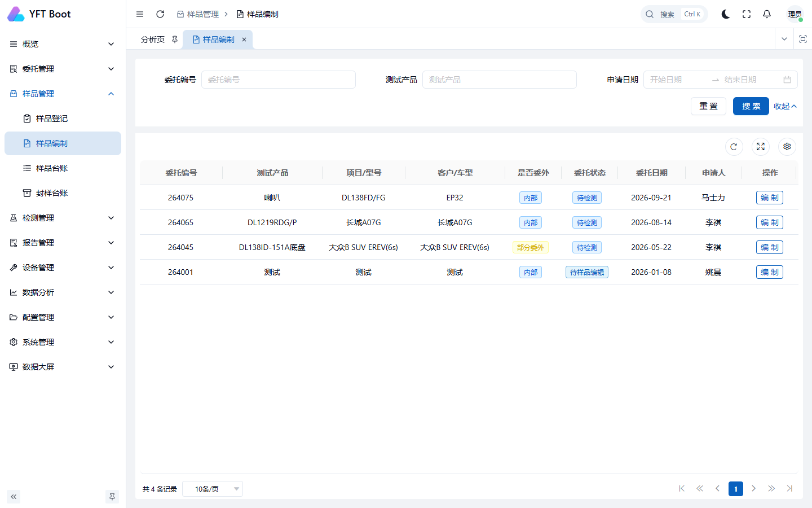Open 样品台账 in the sidebar
The width and height of the screenshot is (812, 508).
point(63,168)
